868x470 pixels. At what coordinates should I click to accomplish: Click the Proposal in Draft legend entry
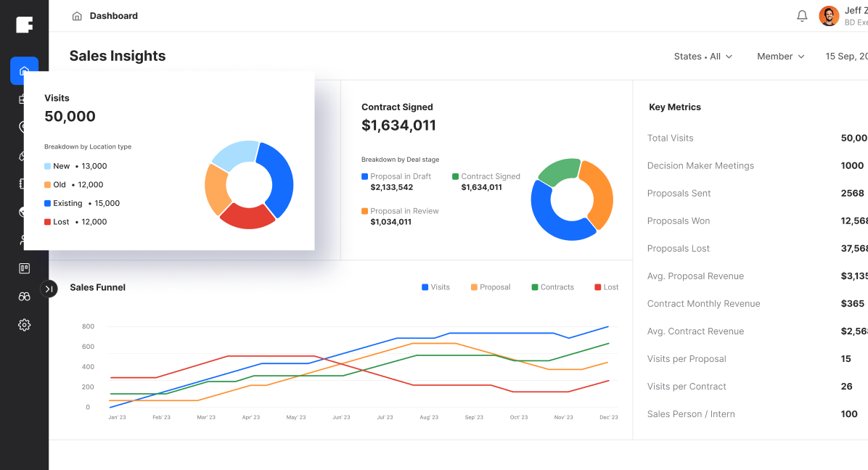396,176
